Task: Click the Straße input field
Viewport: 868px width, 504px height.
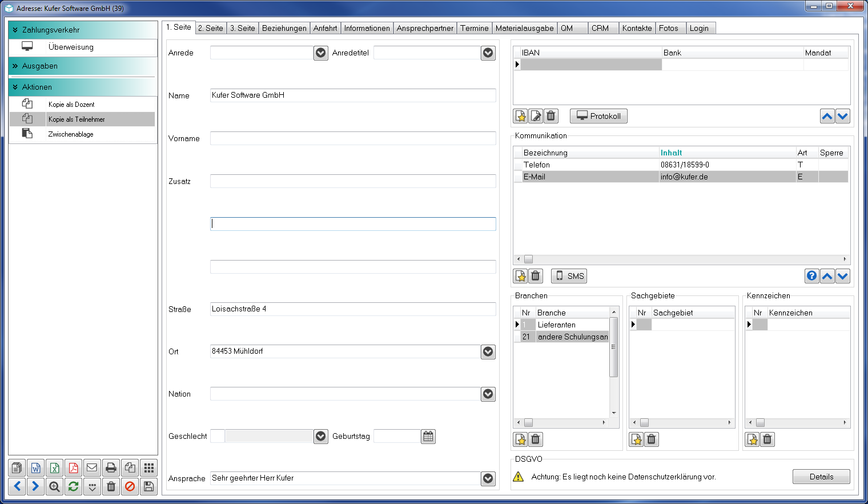Action: pos(353,309)
